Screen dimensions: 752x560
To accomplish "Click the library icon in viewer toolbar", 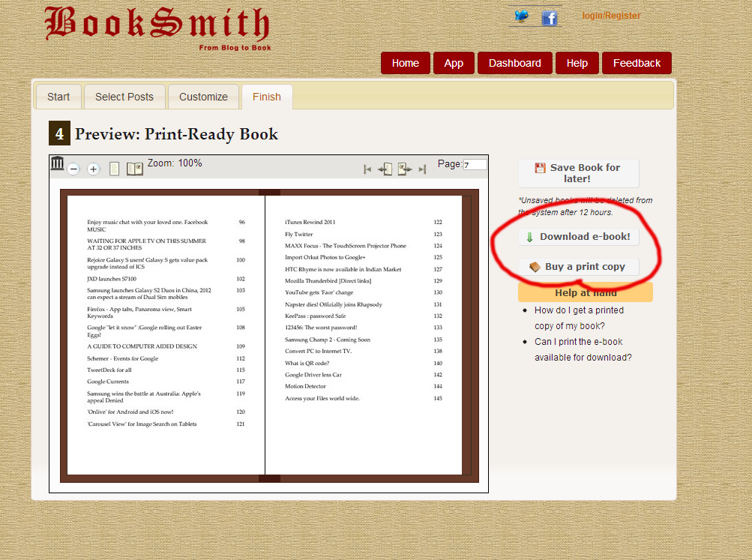I will 57,163.
